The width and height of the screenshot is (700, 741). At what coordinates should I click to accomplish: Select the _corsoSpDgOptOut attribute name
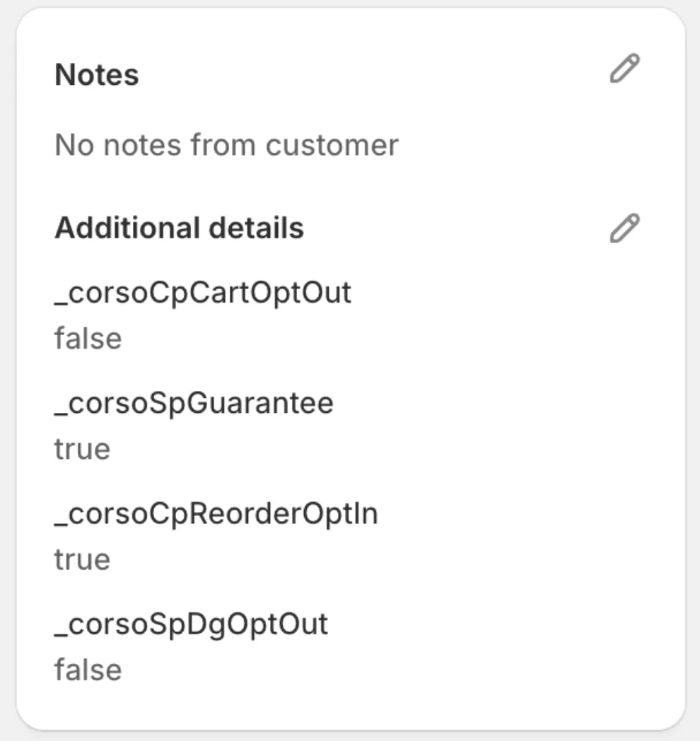pyautogui.click(x=191, y=624)
